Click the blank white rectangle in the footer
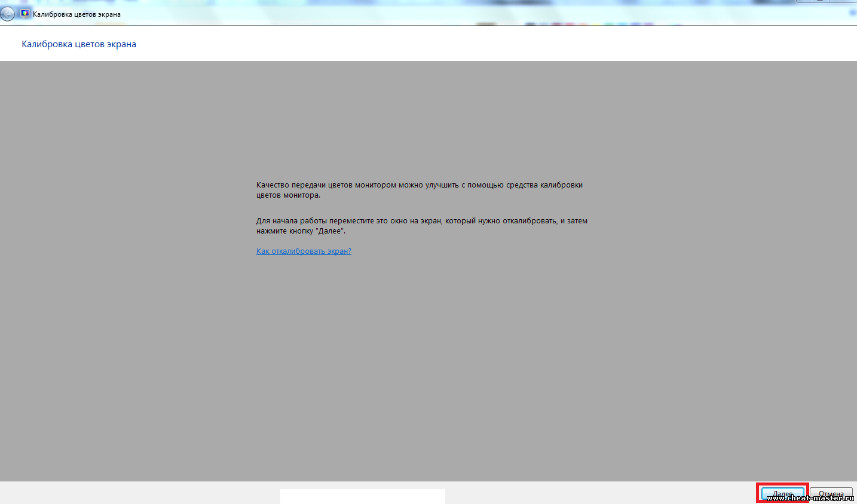This screenshot has width=857, height=504. pyautogui.click(x=362, y=496)
